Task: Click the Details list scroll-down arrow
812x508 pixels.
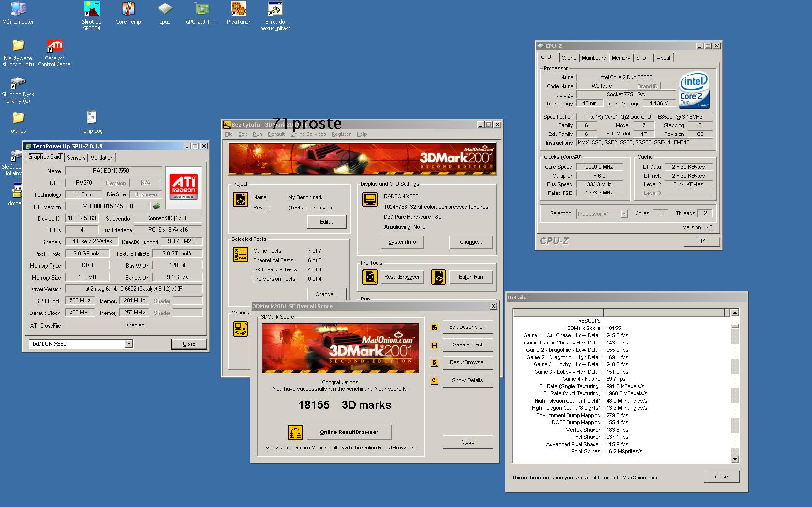Action: click(735, 459)
